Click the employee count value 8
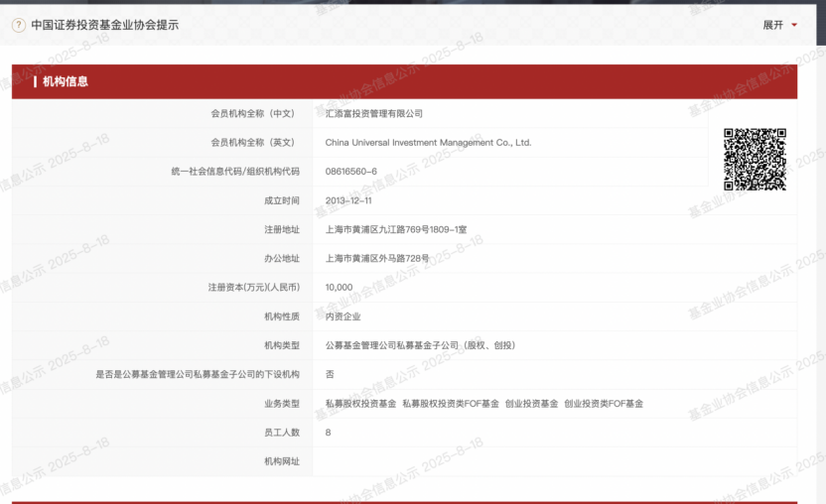Screen dimensions: 826x504 pyautogui.click(x=329, y=433)
